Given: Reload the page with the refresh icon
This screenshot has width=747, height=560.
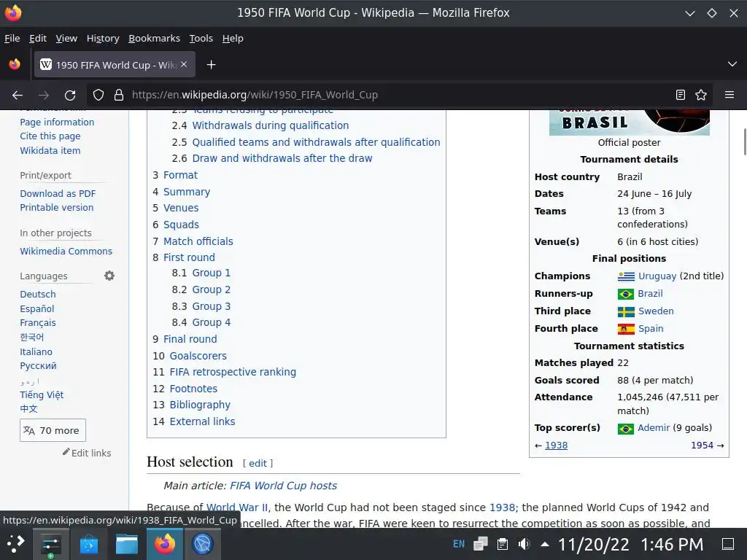Looking at the screenshot, I should (70, 95).
